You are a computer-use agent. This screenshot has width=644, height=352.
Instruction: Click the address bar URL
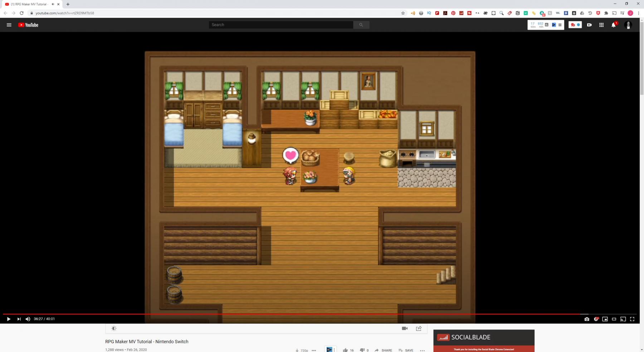(x=65, y=13)
